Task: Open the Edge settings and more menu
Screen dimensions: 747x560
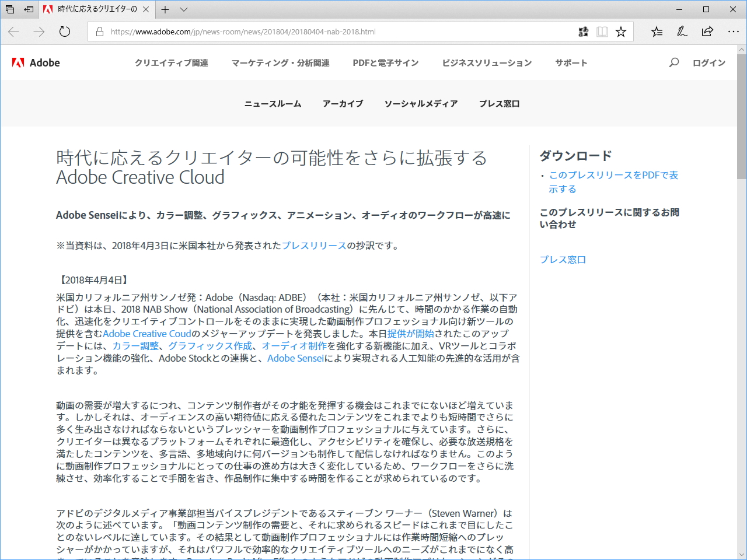Action: pyautogui.click(x=734, y=32)
